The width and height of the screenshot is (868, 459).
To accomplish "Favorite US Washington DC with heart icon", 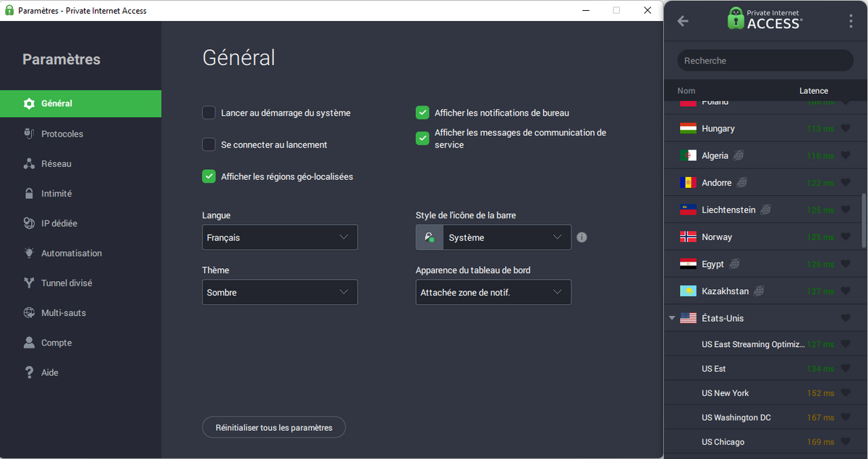I will (845, 418).
